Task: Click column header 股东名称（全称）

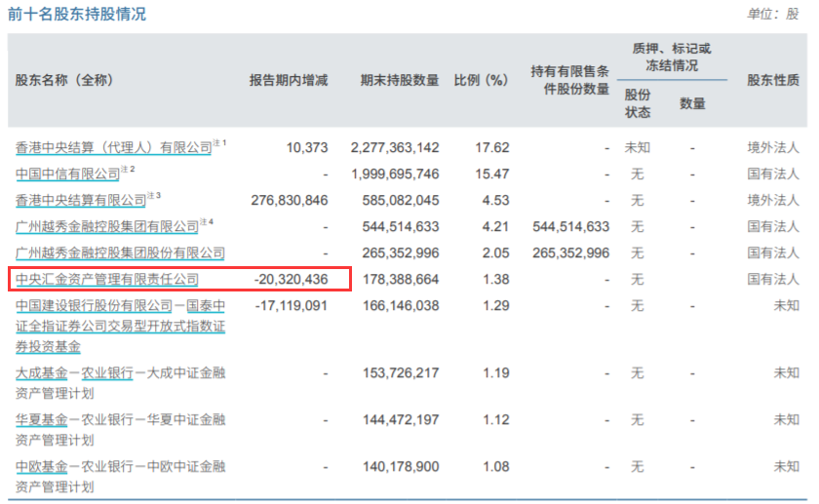Action: (64, 80)
